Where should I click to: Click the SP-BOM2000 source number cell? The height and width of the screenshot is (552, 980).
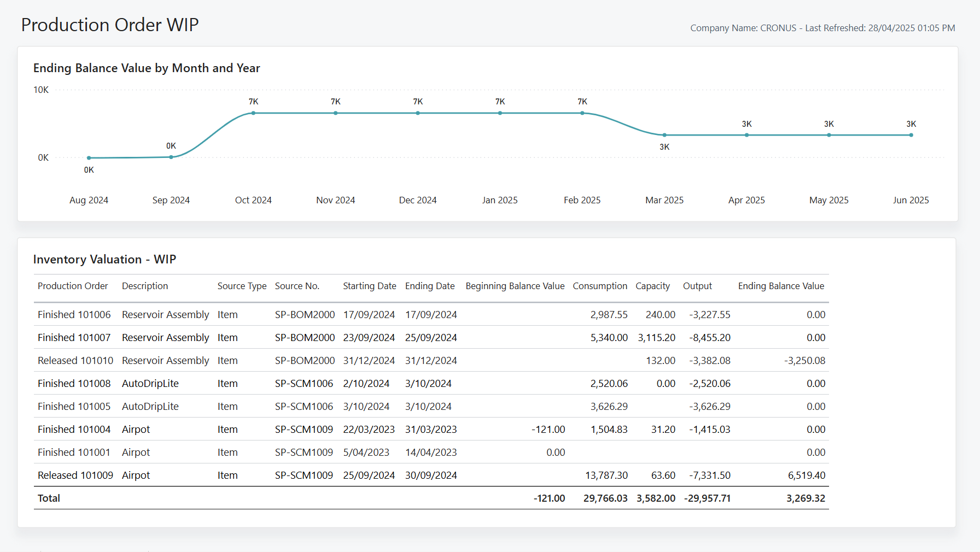coord(305,314)
